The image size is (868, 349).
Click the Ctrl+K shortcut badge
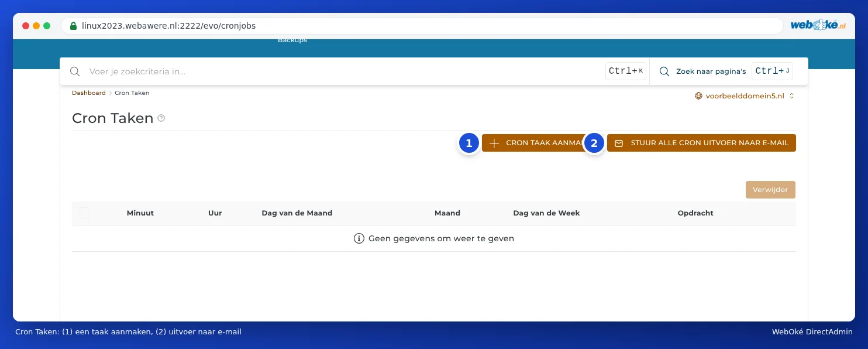626,71
